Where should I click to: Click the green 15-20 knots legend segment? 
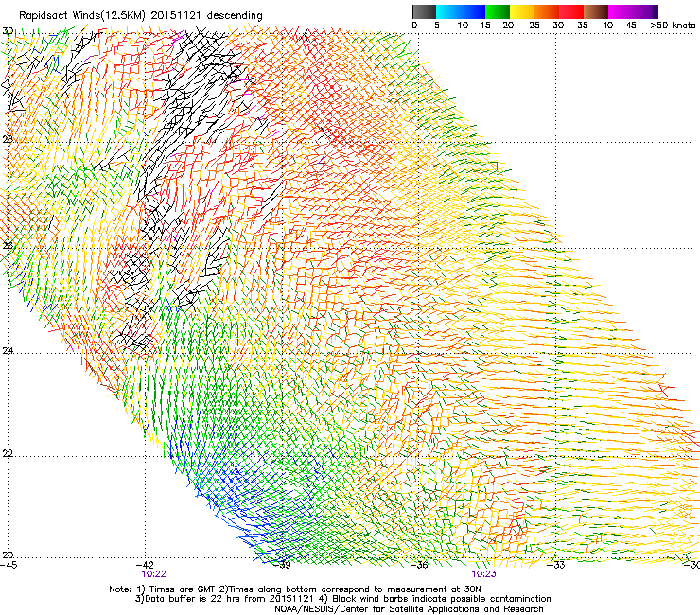point(498,11)
